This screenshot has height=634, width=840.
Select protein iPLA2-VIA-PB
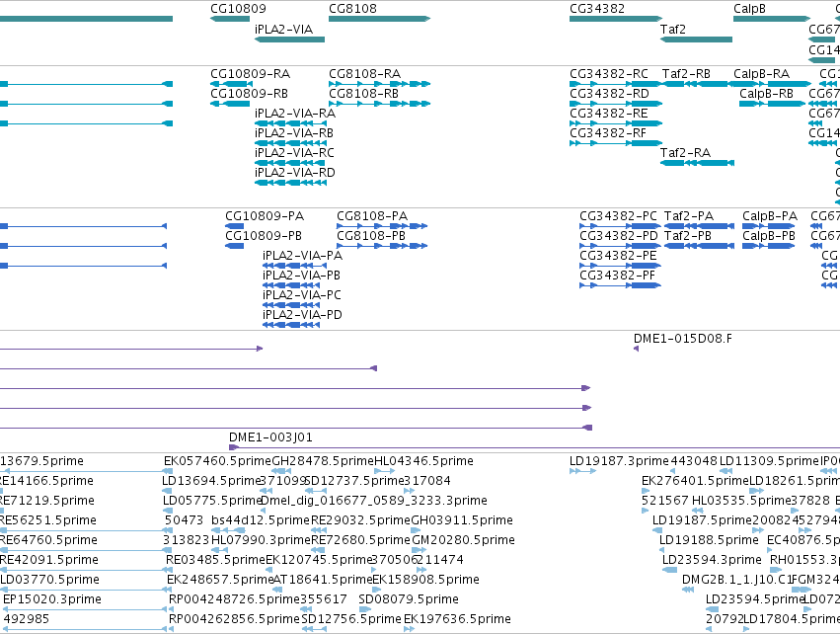pos(302,276)
